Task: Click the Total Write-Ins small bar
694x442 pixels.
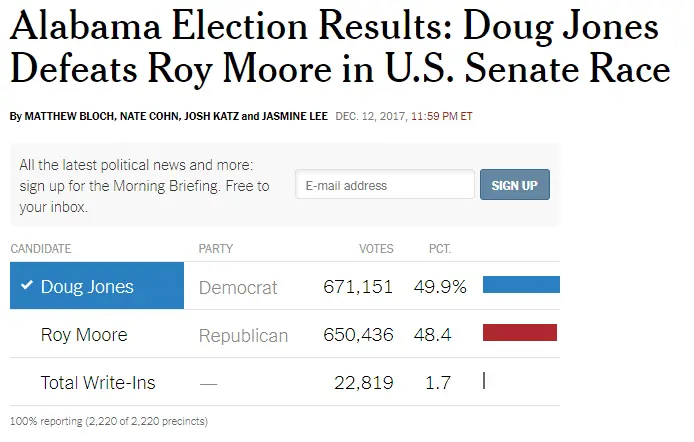Action: click(x=484, y=381)
